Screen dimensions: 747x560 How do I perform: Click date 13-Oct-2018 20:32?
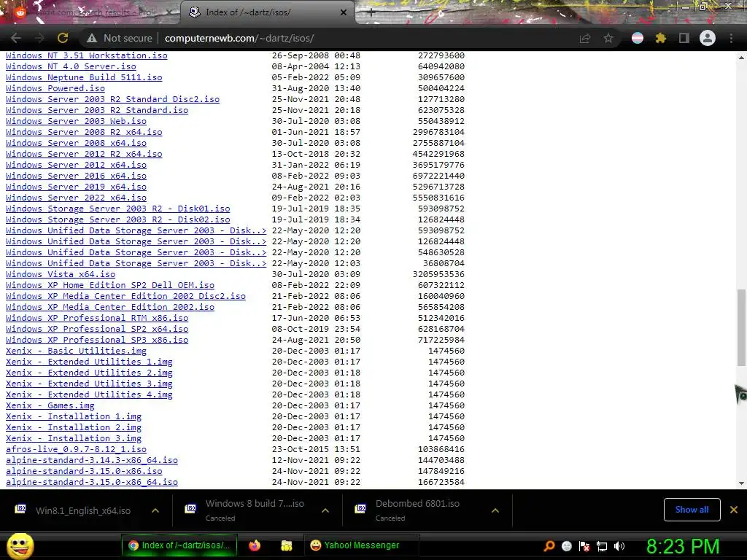(x=316, y=154)
